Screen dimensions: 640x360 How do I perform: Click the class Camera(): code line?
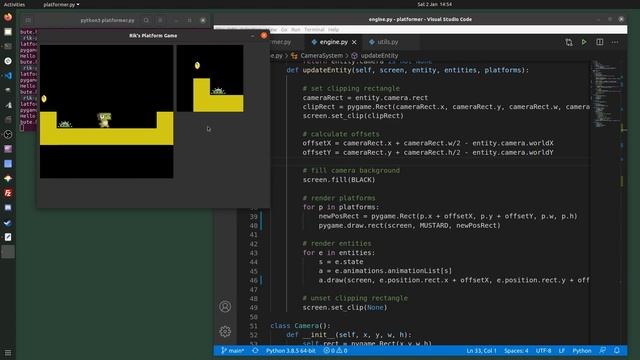point(300,326)
